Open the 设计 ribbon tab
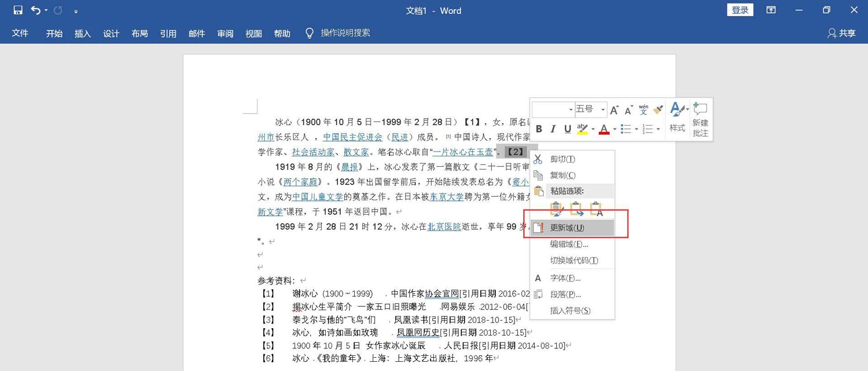 (x=111, y=34)
